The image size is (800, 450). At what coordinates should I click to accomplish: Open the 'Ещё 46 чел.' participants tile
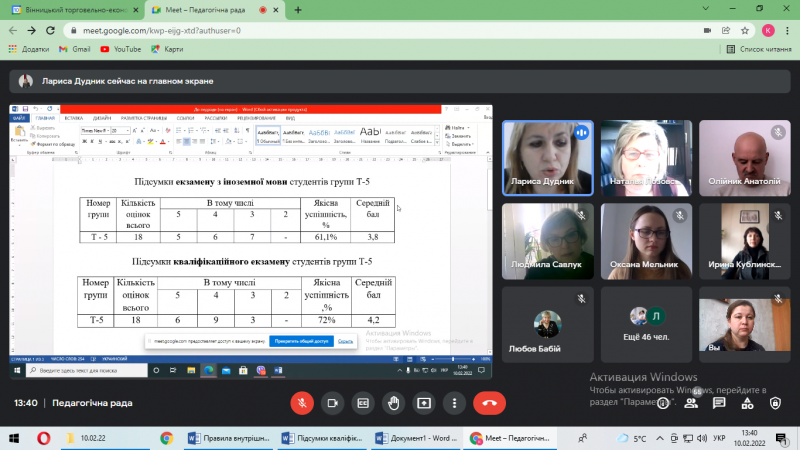[646, 324]
